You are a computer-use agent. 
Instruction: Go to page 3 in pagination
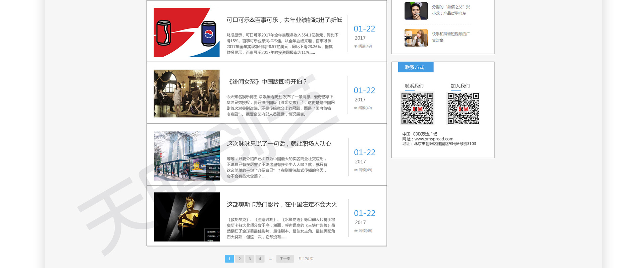click(250, 259)
